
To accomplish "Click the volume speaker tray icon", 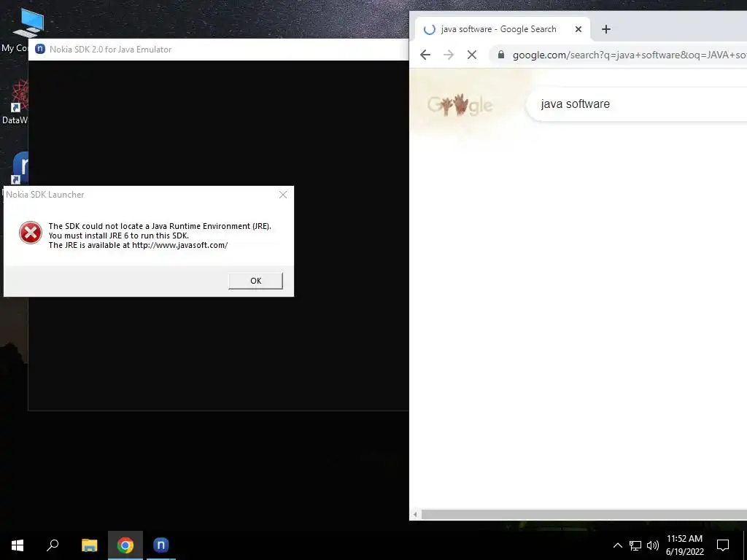I will pyautogui.click(x=653, y=545).
